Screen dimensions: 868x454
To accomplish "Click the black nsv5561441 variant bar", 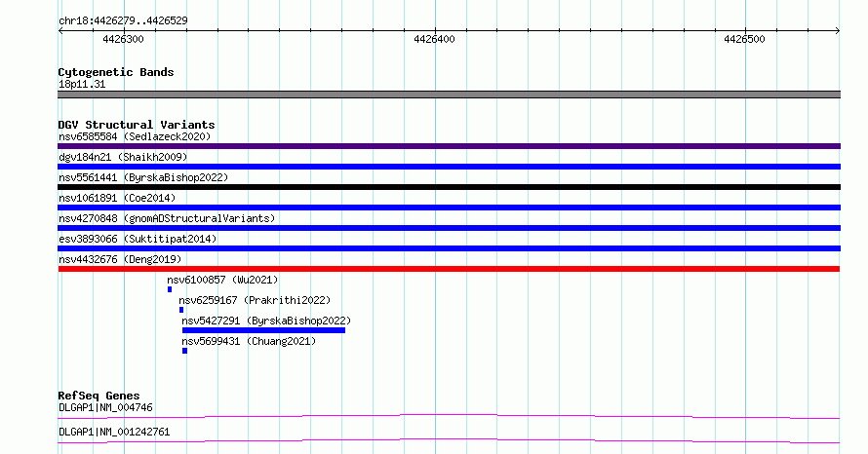I will point(449,187).
